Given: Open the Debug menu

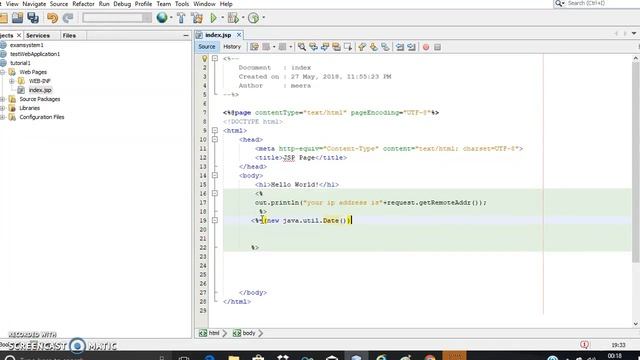Looking at the screenshot, I should pyautogui.click(x=122, y=4).
